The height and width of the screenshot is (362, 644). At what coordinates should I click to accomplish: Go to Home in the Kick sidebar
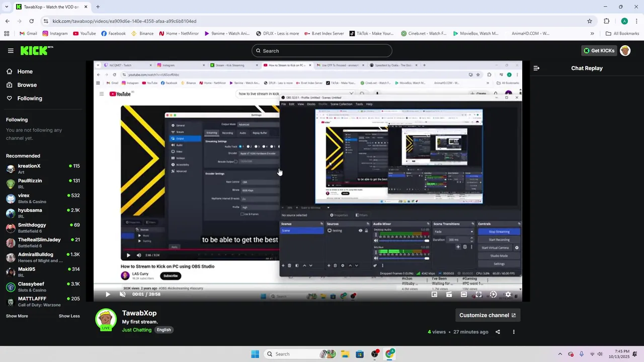pos(20,71)
